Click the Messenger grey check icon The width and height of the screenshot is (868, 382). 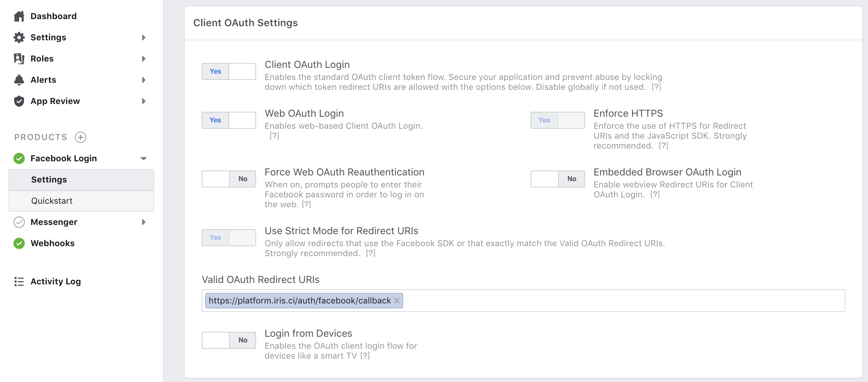19,222
